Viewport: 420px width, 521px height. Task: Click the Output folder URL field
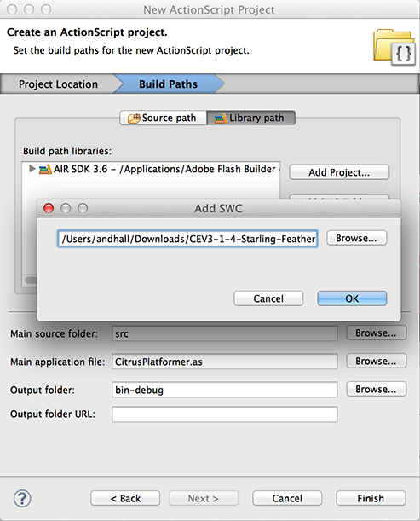[x=224, y=414]
